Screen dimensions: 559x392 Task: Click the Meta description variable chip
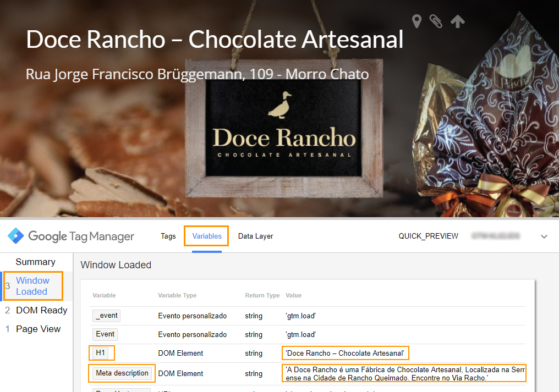pyautogui.click(x=122, y=373)
